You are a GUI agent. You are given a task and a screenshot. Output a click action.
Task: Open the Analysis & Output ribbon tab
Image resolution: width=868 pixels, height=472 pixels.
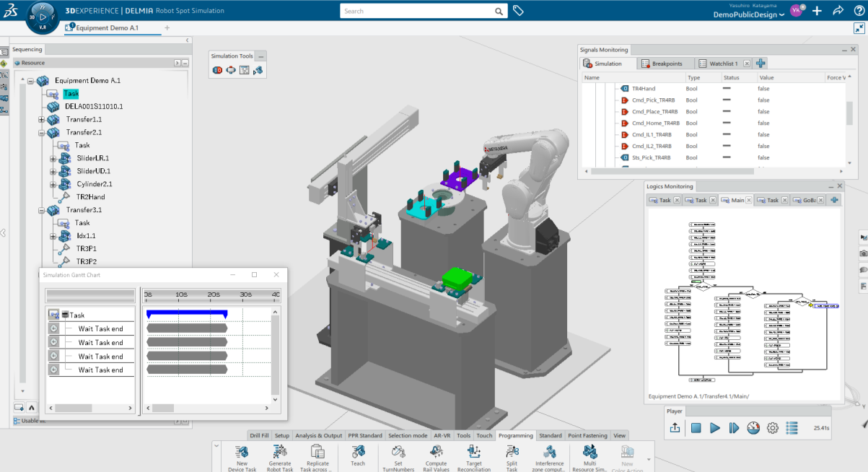(x=318, y=436)
